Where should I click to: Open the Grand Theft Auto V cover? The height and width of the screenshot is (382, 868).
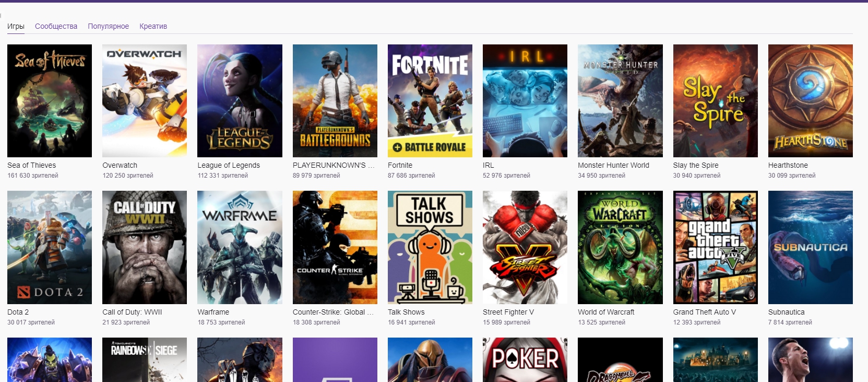(x=716, y=247)
